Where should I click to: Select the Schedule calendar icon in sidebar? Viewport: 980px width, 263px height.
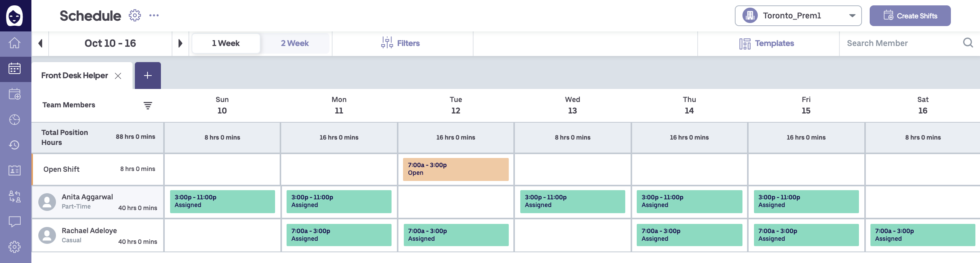pos(14,69)
